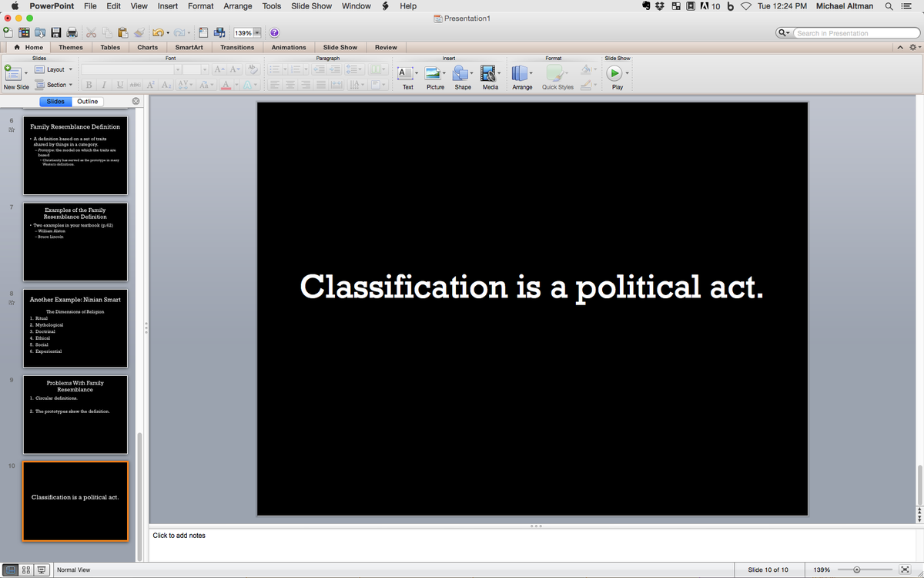Switch to the SmartArt ribbon tab

pos(189,47)
